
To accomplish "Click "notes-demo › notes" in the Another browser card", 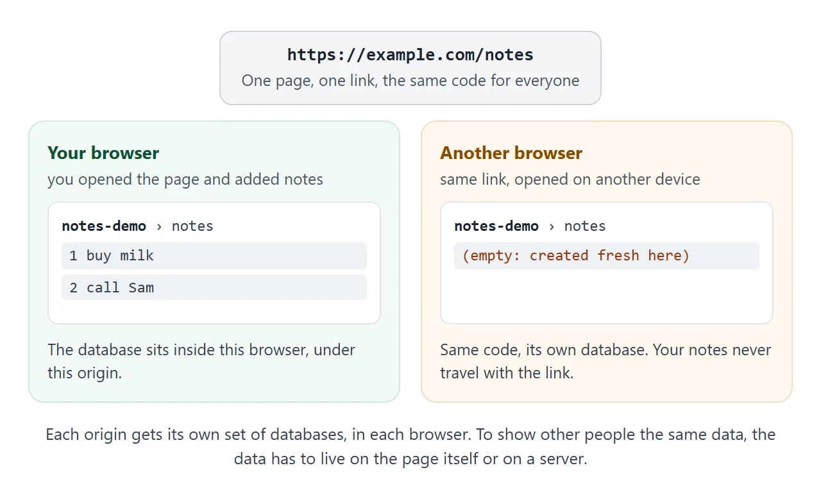I will pyautogui.click(x=530, y=226).
